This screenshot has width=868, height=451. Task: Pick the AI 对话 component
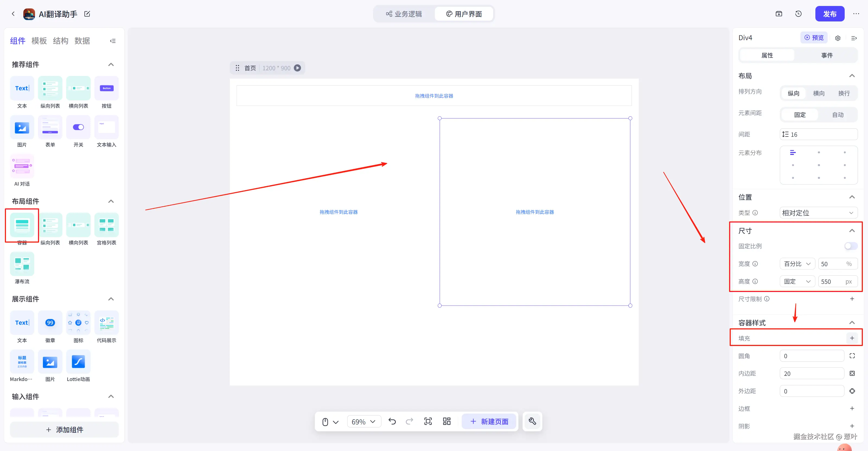(22, 166)
